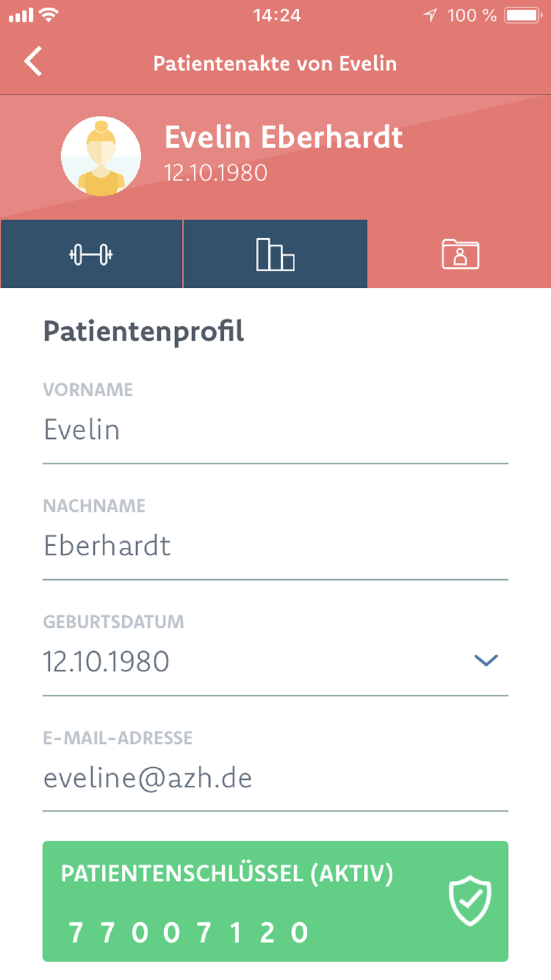Switch to the statistics bar chart tab

(x=275, y=255)
